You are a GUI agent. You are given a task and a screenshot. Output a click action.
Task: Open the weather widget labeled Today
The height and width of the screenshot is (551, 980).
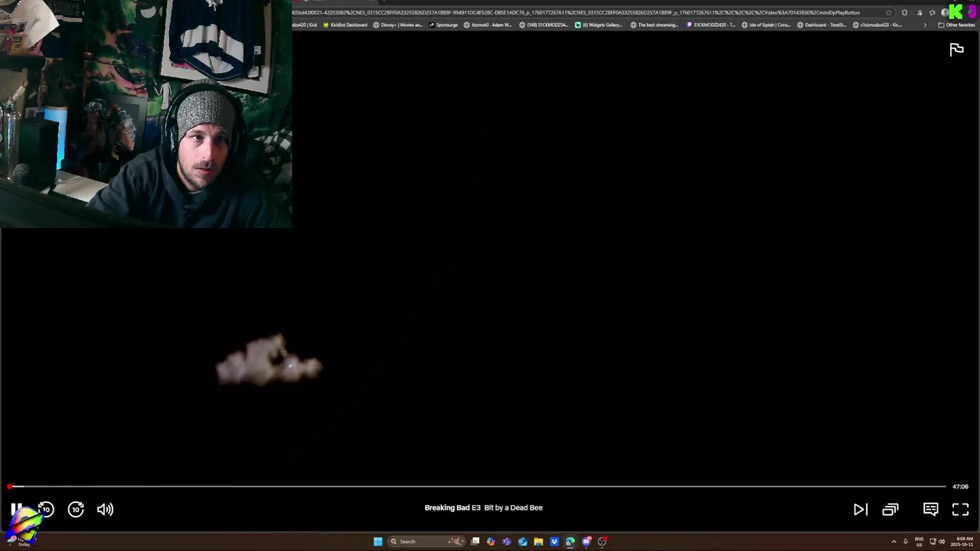[x=23, y=541]
